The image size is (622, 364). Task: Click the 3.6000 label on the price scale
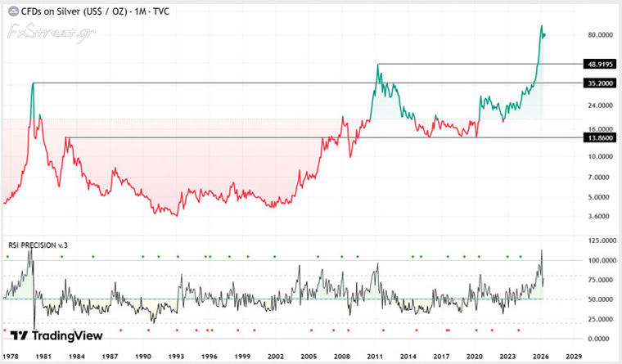pos(598,216)
